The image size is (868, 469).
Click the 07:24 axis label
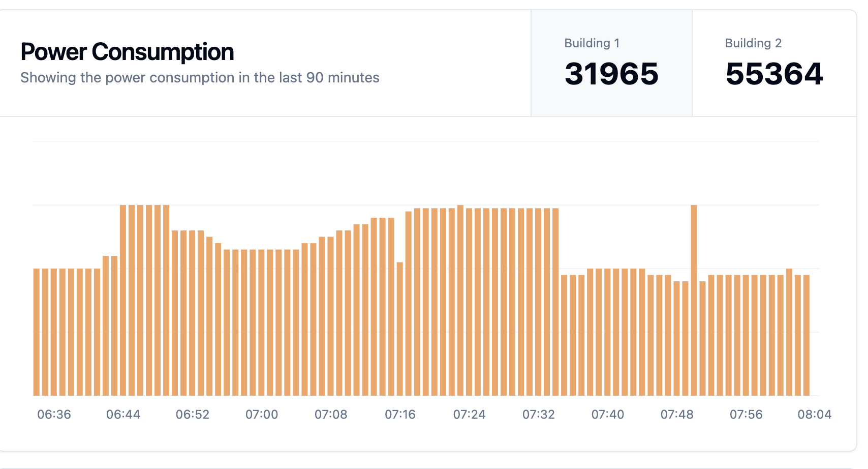469,415
